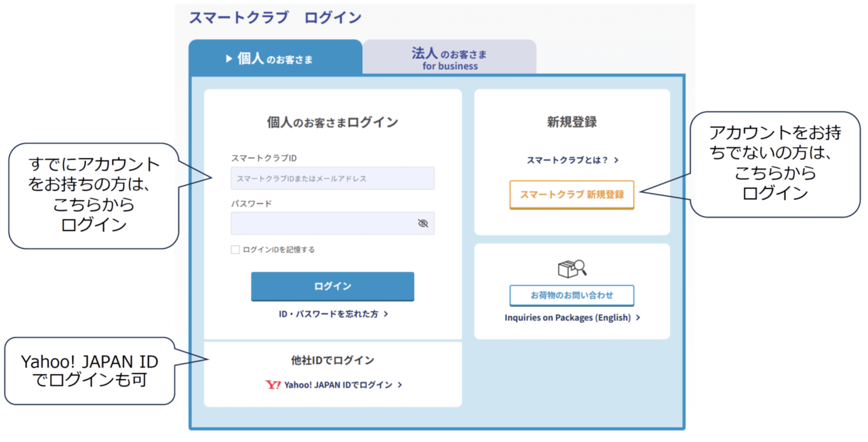Focus the スマートクラブID input field
The width and height of the screenshot is (868, 442).
(x=332, y=178)
